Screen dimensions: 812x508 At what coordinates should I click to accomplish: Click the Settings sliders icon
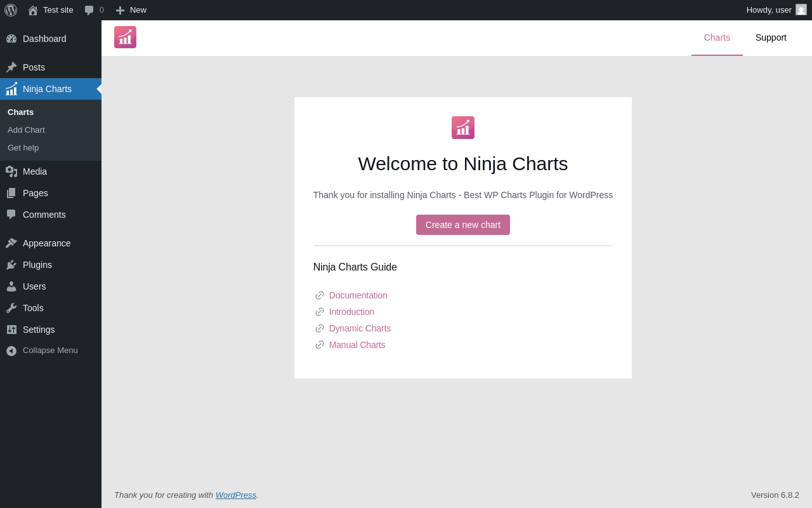[11, 330]
